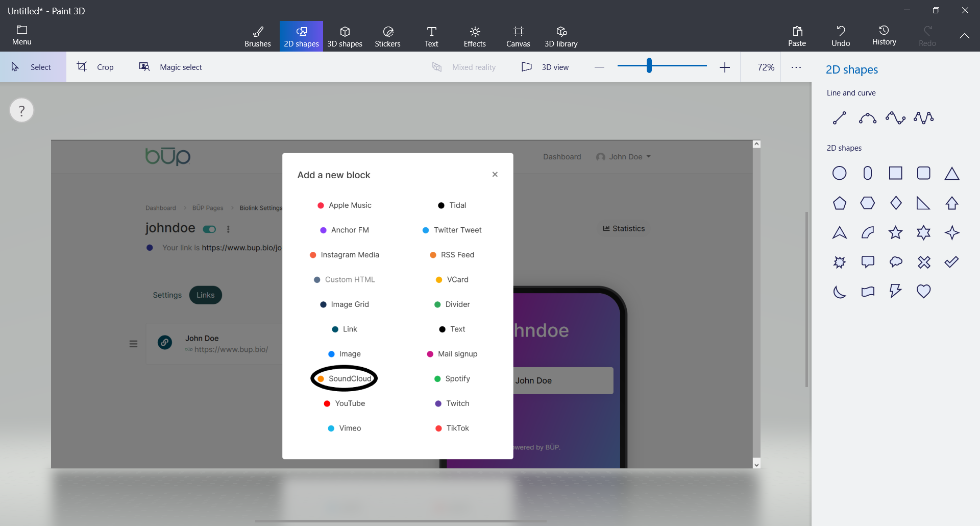This screenshot has height=526, width=980.
Task: Choose the Round speech bubble shape
Action: pos(896,262)
